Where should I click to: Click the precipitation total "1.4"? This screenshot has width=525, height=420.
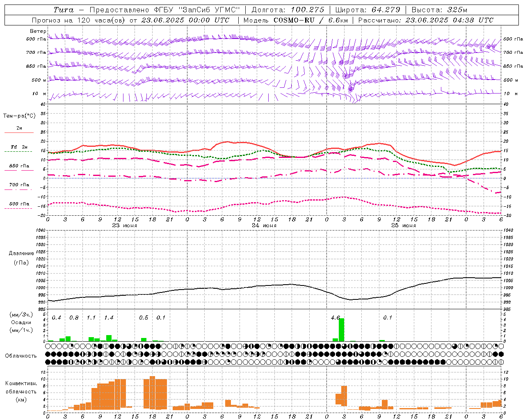tap(109, 318)
